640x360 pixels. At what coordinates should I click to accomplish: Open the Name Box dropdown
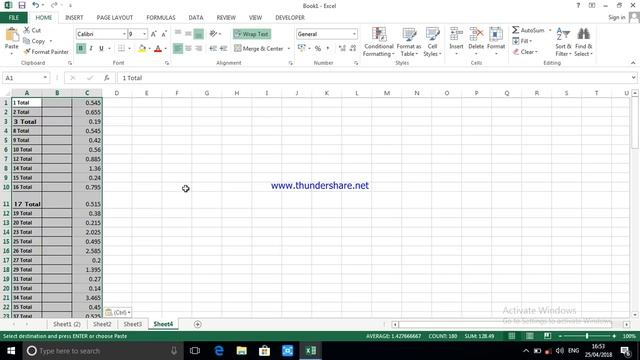click(45, 78)
